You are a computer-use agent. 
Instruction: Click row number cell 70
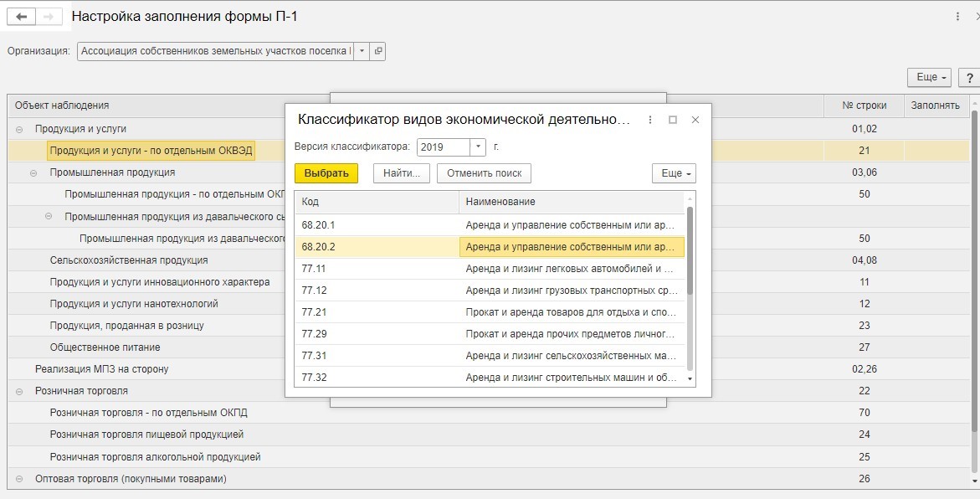pyautogui.click(x=864, y=413)
